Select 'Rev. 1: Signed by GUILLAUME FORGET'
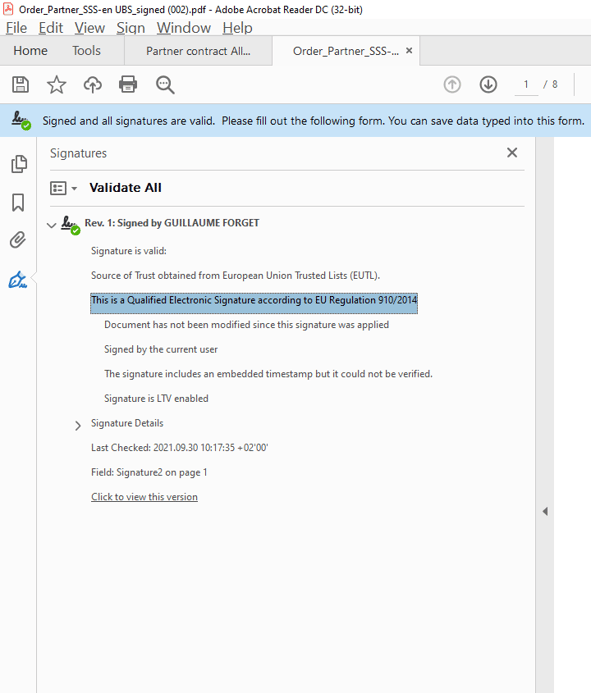The height and width of the screenshot is (693, 591). click(172, 223)
